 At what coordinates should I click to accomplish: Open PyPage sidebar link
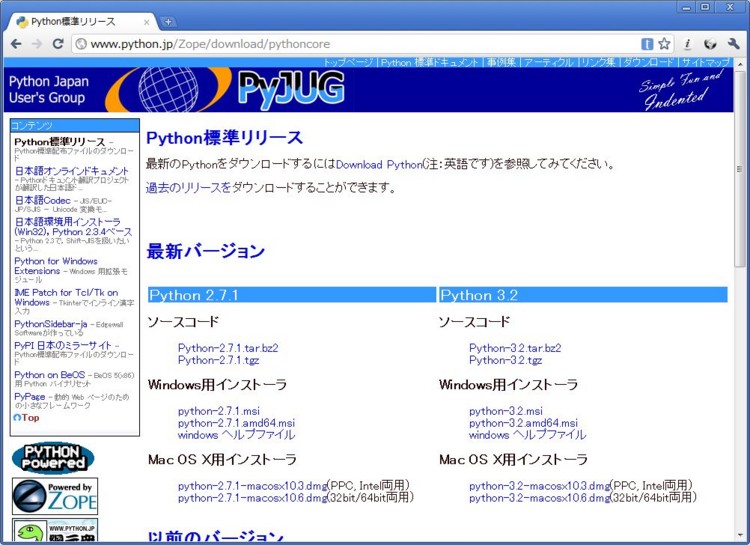tap(30, 397)
